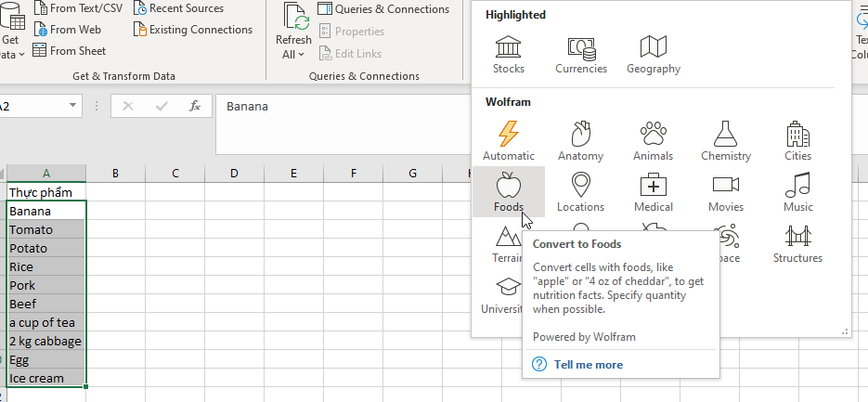
Task: Click the Name Box field
Action: (x=33, y=106)
